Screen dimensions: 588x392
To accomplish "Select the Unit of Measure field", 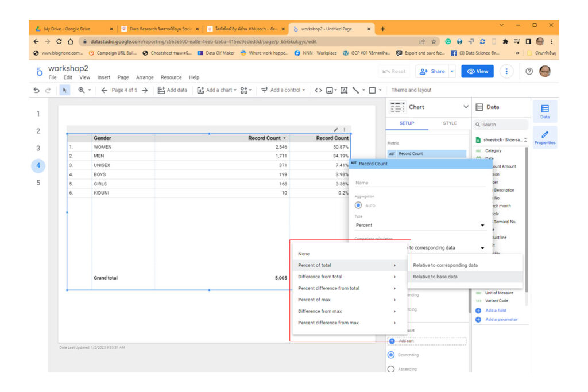I will point(499,293).
